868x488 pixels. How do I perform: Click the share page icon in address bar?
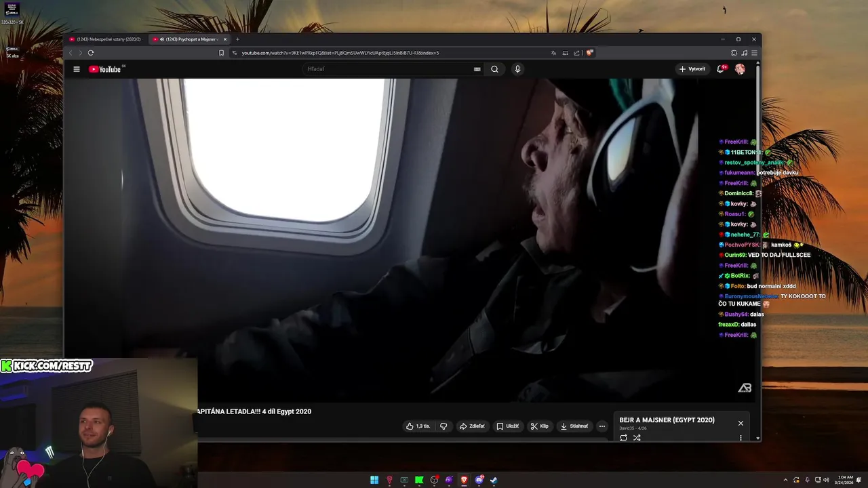(x=576, y=53)
